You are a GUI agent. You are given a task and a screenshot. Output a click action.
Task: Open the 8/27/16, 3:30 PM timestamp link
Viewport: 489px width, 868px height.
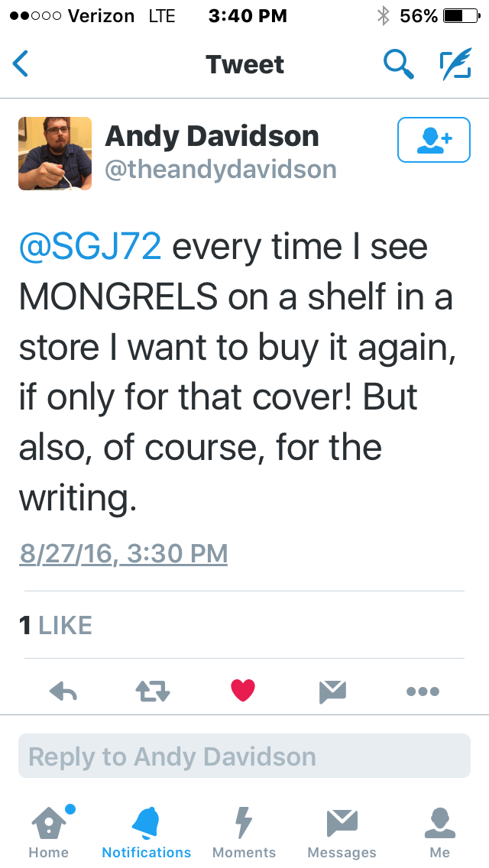(124, 553)
